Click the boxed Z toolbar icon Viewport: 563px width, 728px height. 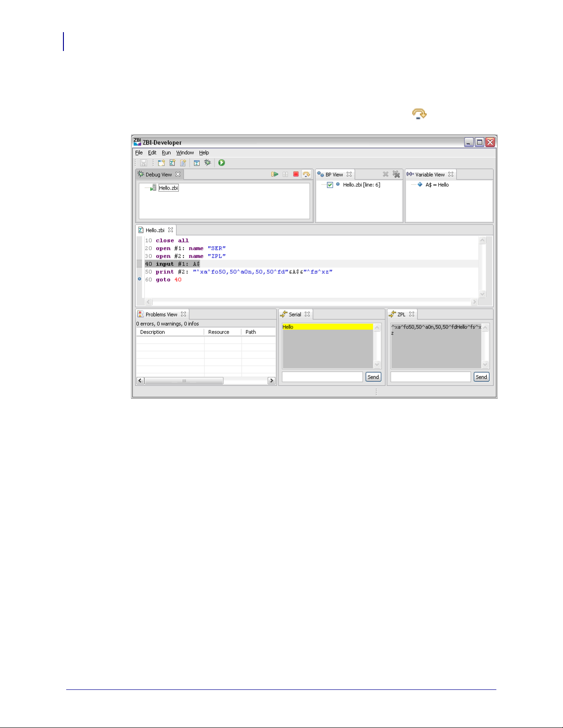(197, 163)
